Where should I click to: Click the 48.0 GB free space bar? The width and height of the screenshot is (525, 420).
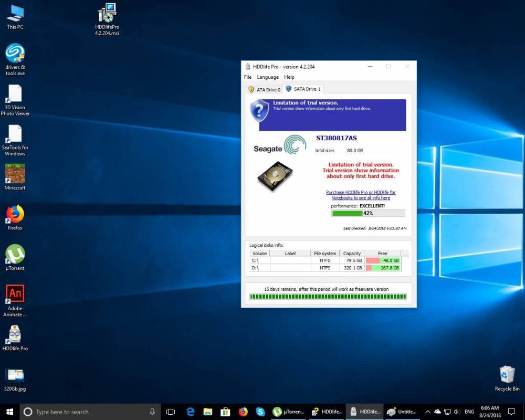[x=383, y=260]
